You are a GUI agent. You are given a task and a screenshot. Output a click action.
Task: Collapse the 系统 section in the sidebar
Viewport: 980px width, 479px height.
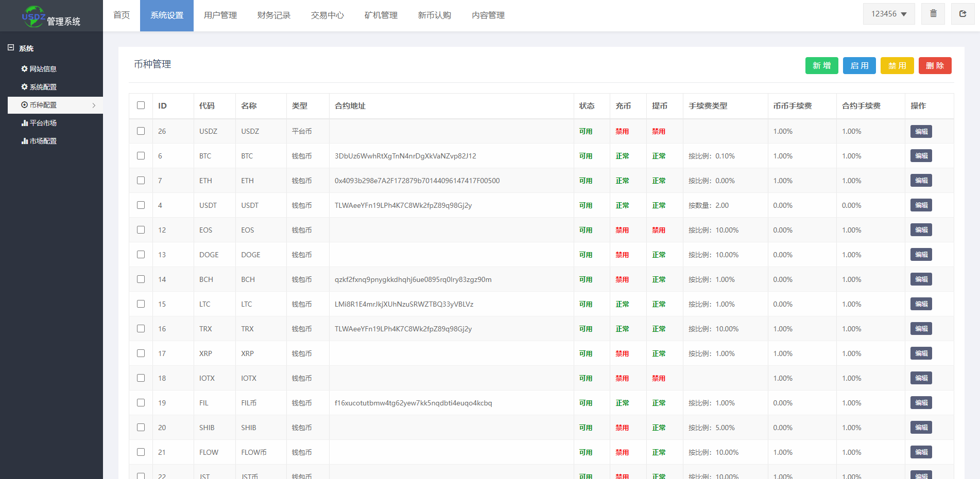[11, 47]
